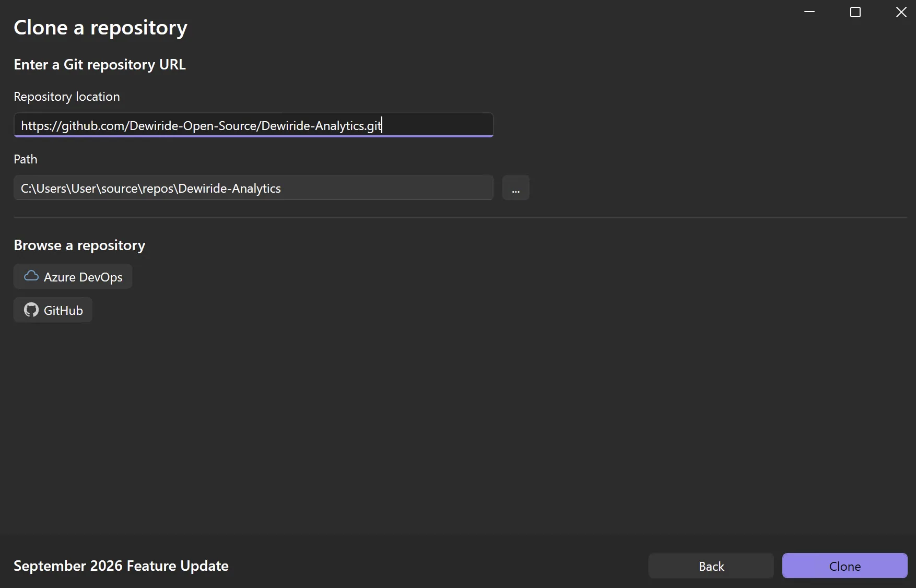This screenshot has width=916, height=588.
Task: Click the Path input field
Action: coord(253,188)
